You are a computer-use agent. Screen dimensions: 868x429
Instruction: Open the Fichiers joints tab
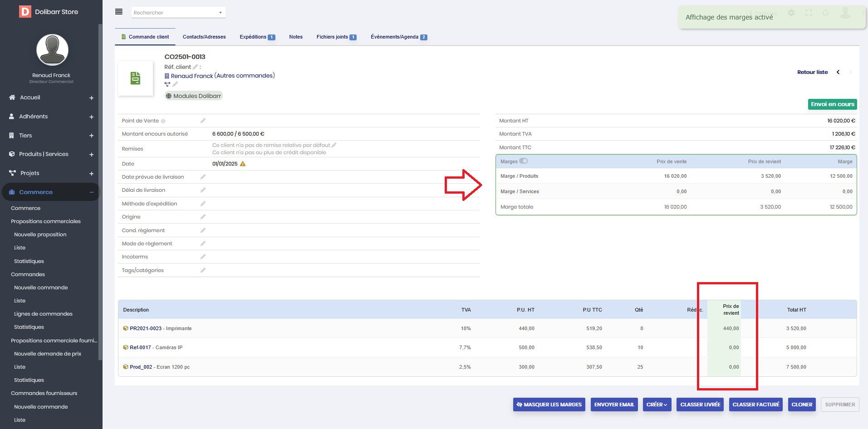(x=336, y=37)
